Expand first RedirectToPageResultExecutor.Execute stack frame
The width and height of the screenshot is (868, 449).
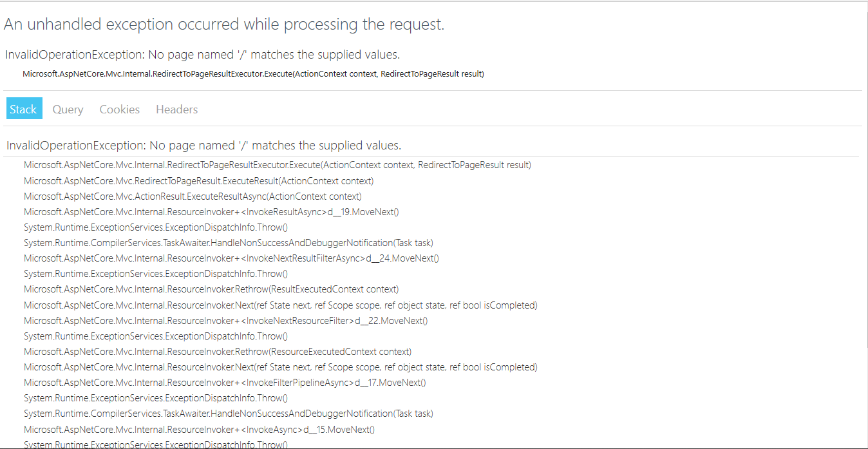[x=278, y=165]
